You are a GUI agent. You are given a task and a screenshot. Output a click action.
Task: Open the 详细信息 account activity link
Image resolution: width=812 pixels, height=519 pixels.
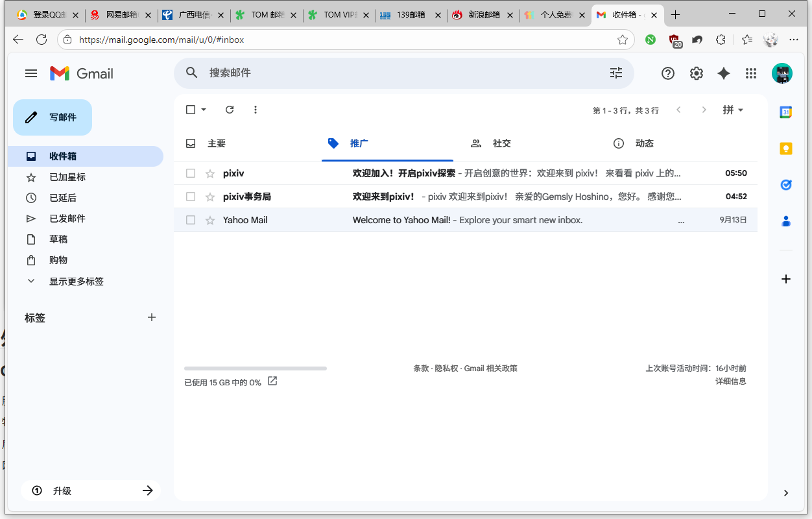(x=730, y=381)
